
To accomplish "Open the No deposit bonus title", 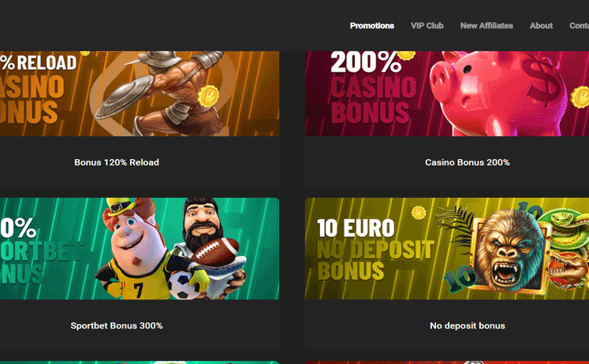I will click(468, 325).
